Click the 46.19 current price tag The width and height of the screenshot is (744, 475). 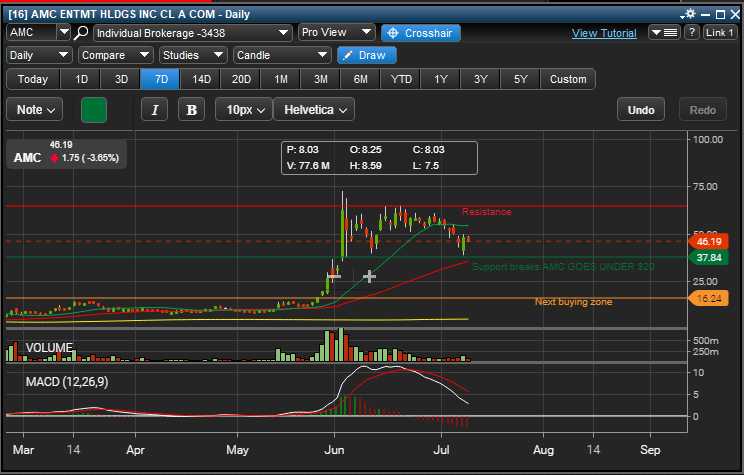(x=708, y=242)
